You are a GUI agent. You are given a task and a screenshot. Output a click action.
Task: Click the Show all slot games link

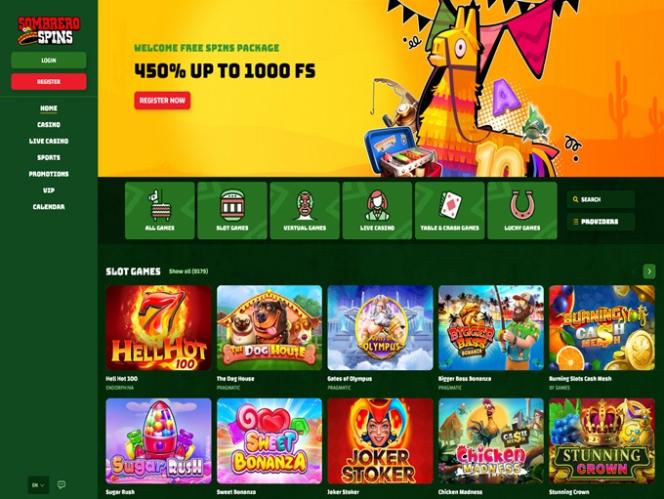coord(188,271)
